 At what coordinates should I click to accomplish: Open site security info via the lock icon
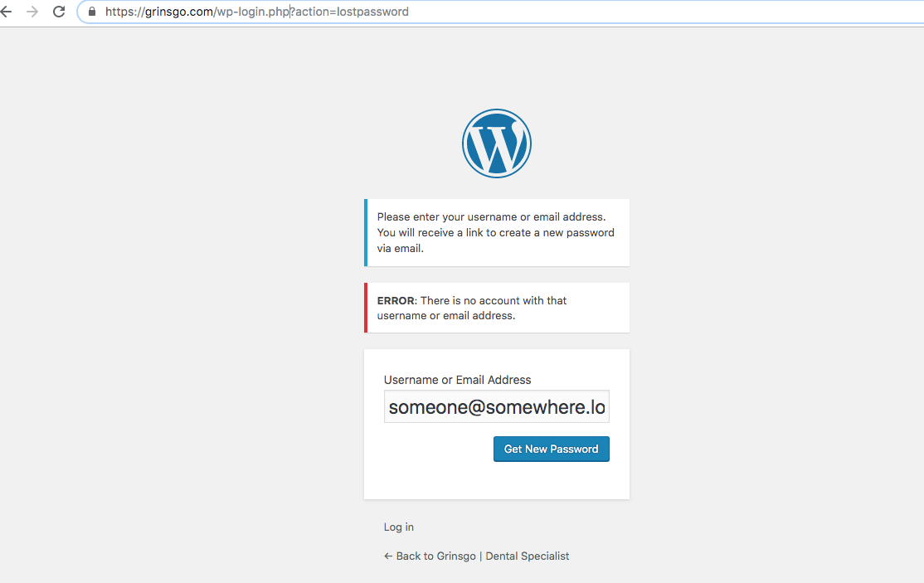[92, 12]
